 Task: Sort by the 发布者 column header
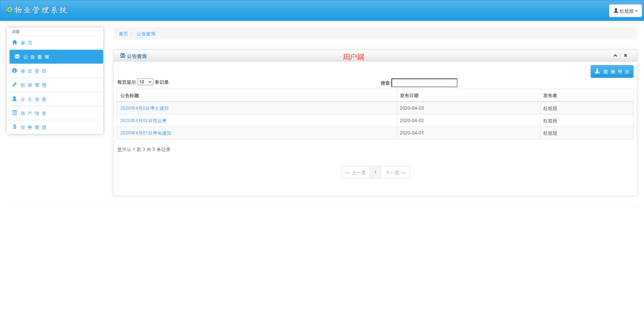click(x=587, y=96)
